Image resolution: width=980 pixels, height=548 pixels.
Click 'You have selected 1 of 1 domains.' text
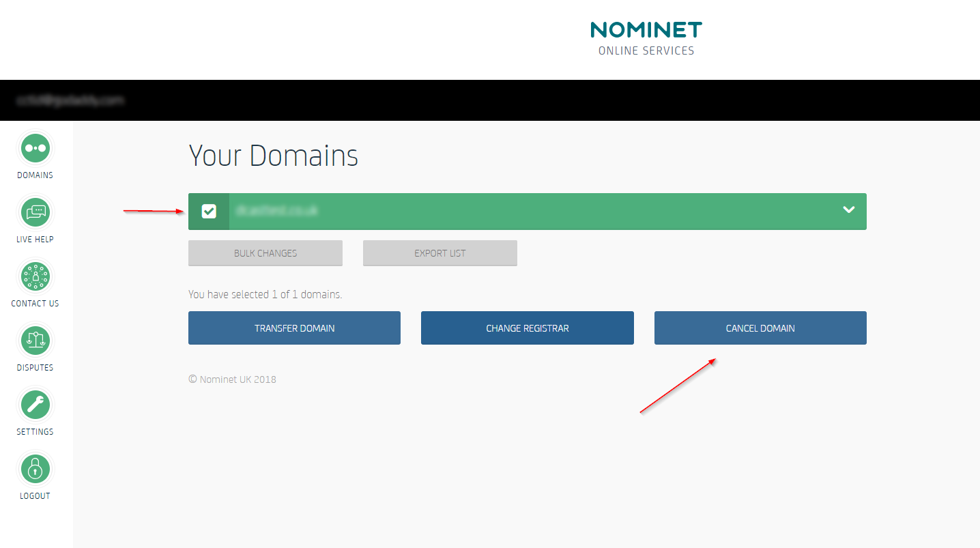click(265, 295)
